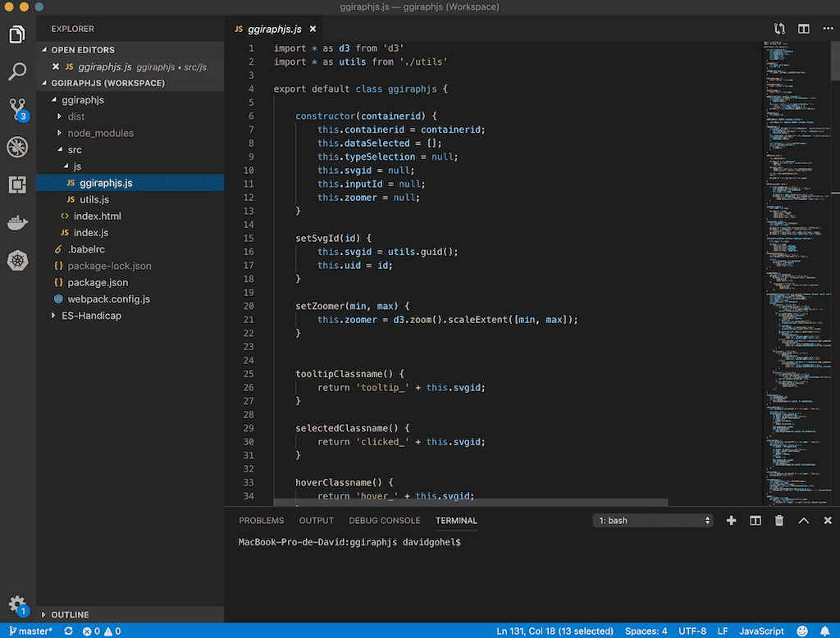Click line number 20 in the gutter
Screen dimensions: 840x638
[x=248, y=306]
